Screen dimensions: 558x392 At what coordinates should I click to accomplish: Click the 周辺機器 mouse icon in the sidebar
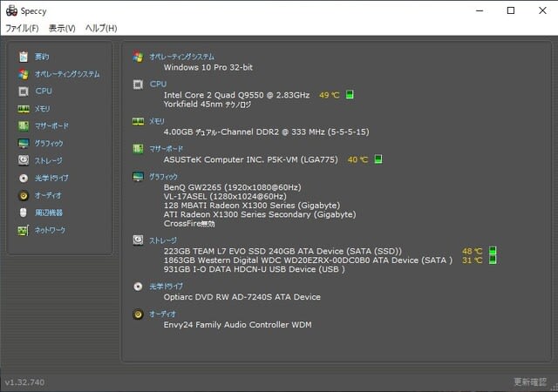pyautogui.click(x=24, y=213)
